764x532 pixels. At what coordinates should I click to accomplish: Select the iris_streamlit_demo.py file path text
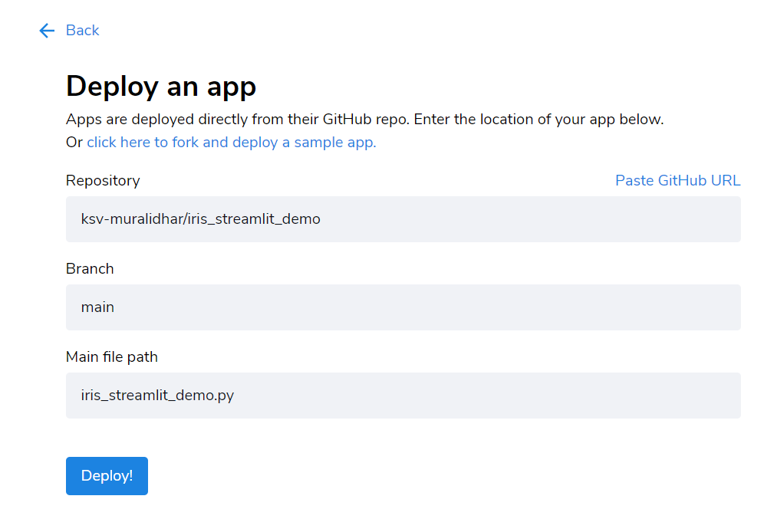(158, 396)
